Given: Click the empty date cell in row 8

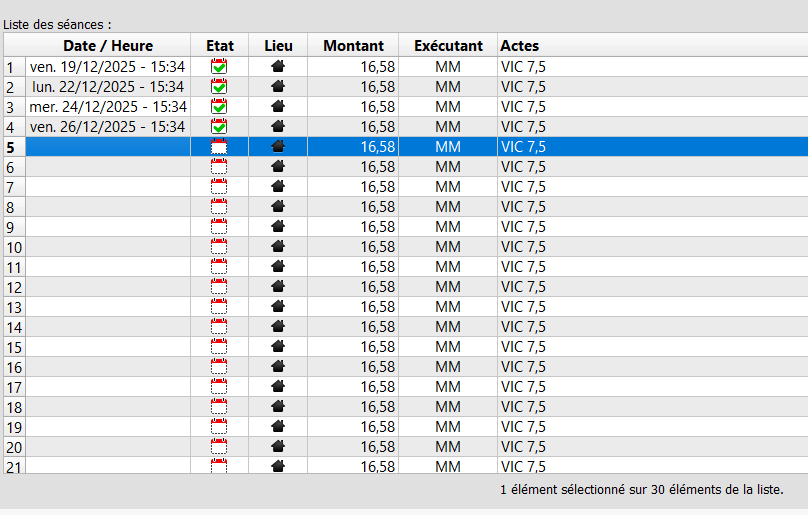Looking at the screenshot, I should pos(107,207).
